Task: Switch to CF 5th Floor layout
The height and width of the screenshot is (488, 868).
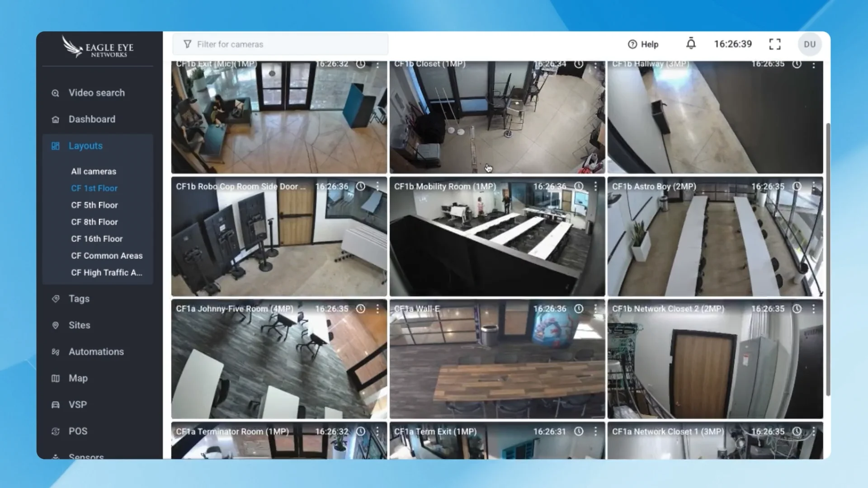Action: coord(94,205)
